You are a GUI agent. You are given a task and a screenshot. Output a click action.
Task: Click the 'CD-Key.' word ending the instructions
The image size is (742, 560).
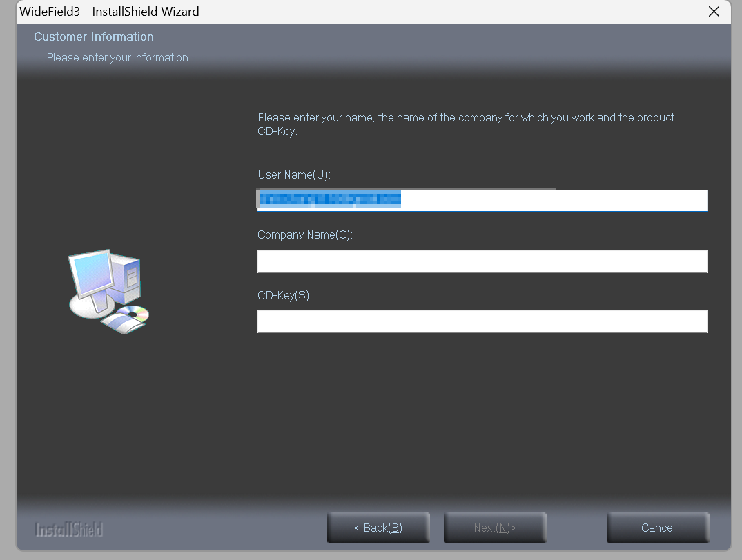[x=277, y=131]
